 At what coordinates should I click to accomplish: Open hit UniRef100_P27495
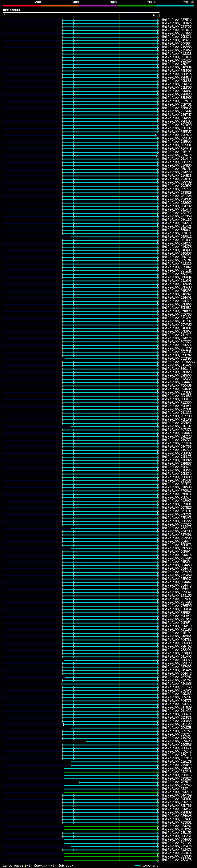(x=177, y=572)
